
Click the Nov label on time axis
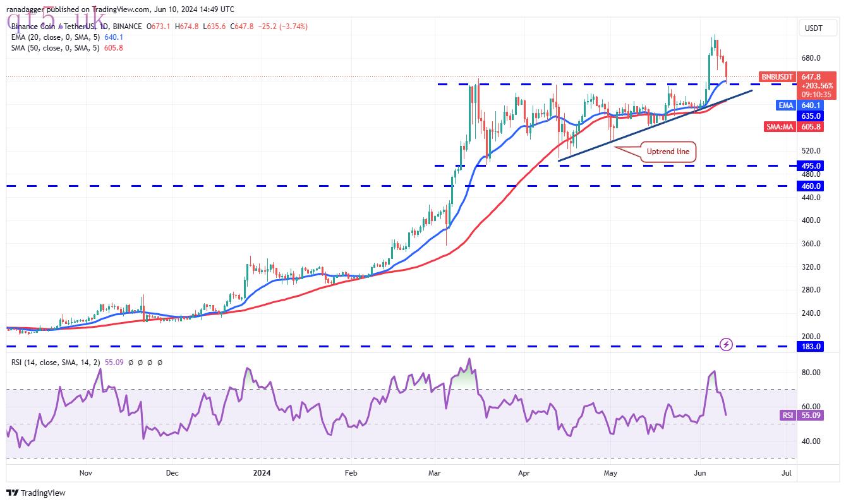pos(86,472)
